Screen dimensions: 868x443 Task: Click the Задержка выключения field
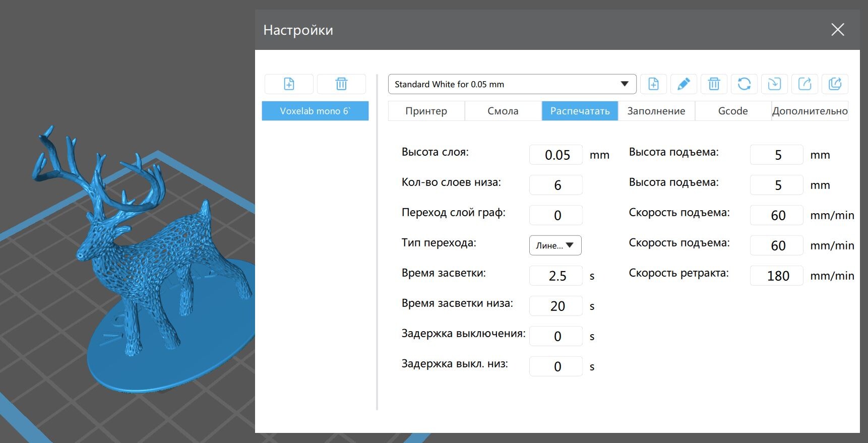click(x=556, y=336)
